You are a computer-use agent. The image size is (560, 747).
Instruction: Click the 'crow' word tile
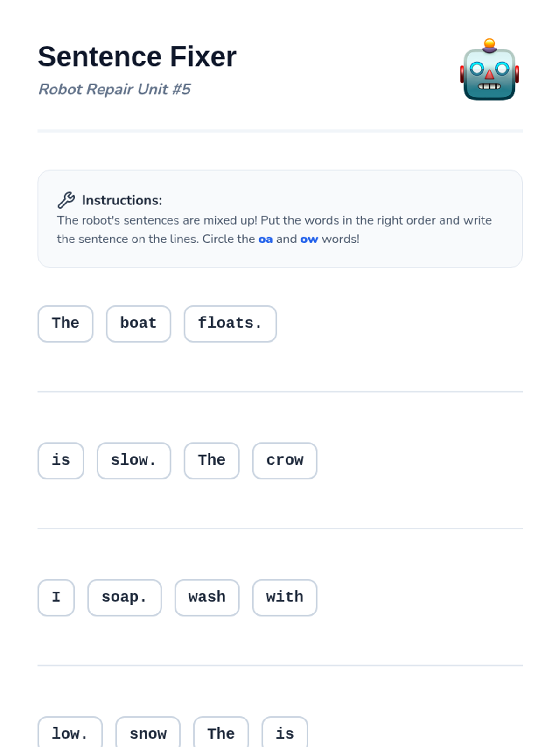(x=285, y=460)
